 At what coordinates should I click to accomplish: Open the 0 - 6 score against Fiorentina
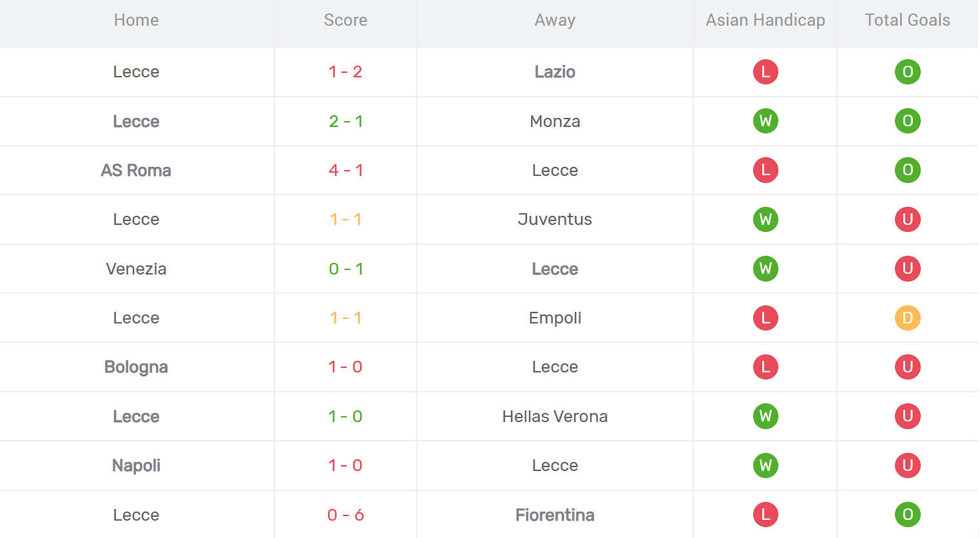(346, 515)
